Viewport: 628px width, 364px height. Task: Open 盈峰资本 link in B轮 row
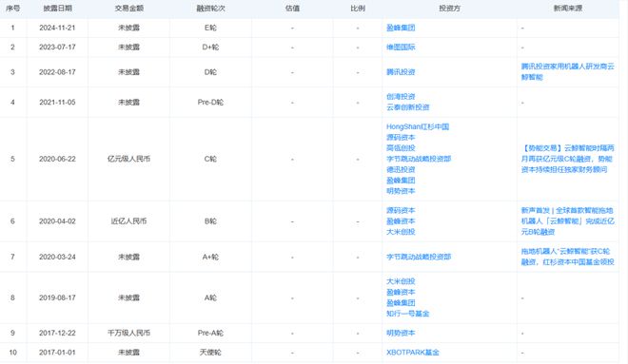coord(401,221)
